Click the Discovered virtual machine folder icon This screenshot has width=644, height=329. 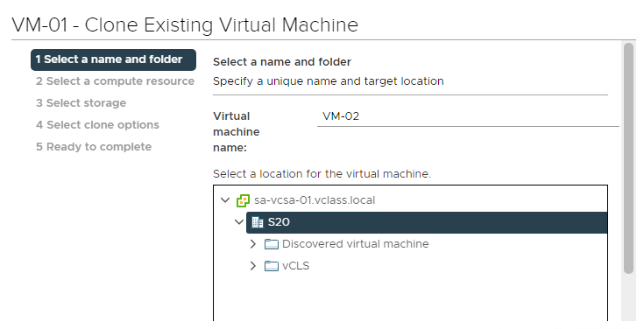click(x=271, y=244)
